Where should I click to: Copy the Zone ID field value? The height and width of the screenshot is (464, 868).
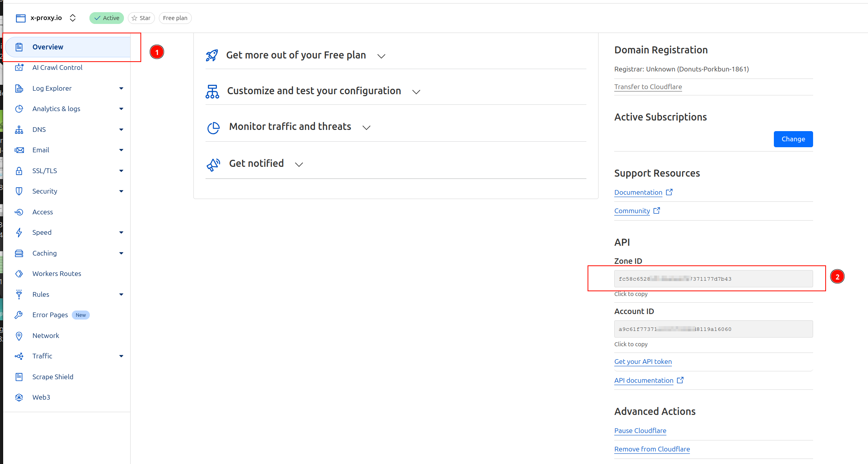[x=713, y=279]
